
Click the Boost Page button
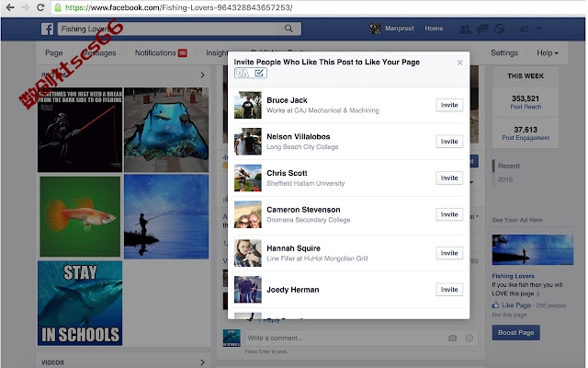click(x=516, y=333)
